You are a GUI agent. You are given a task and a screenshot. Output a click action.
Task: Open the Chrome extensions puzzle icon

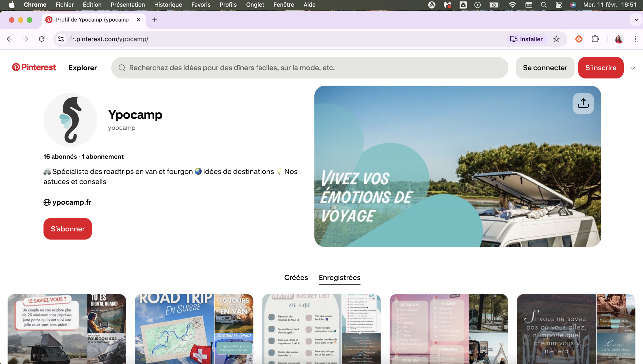coord(595,39)
